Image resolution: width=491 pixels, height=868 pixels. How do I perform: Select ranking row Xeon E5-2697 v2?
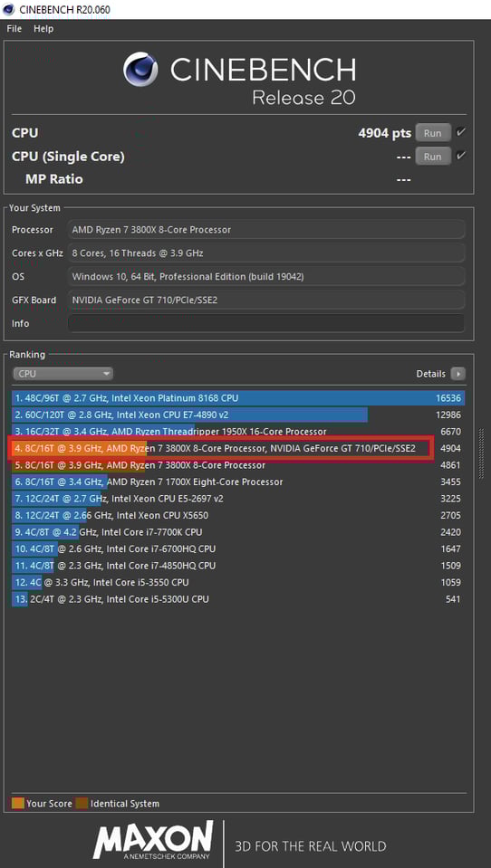(x=238, y=499)
